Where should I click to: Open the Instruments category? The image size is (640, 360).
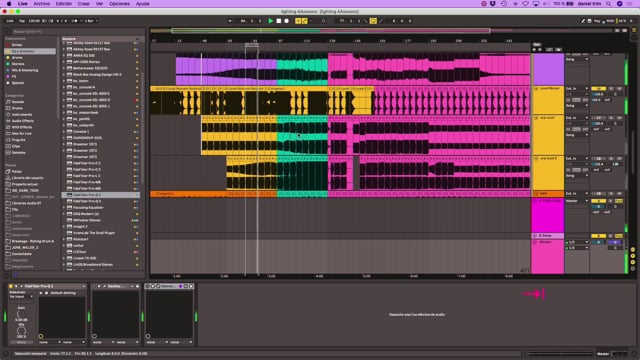[22, 115]
